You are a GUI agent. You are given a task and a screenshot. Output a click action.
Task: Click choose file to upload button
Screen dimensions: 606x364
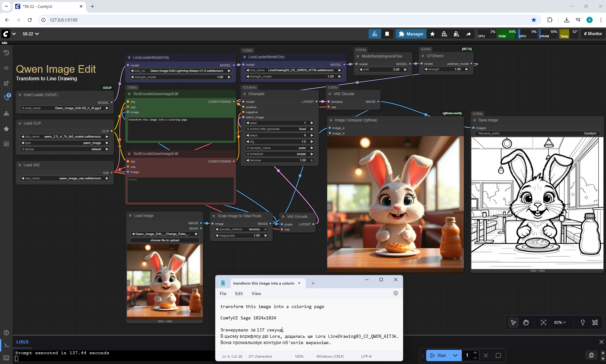tap(165, 240)
